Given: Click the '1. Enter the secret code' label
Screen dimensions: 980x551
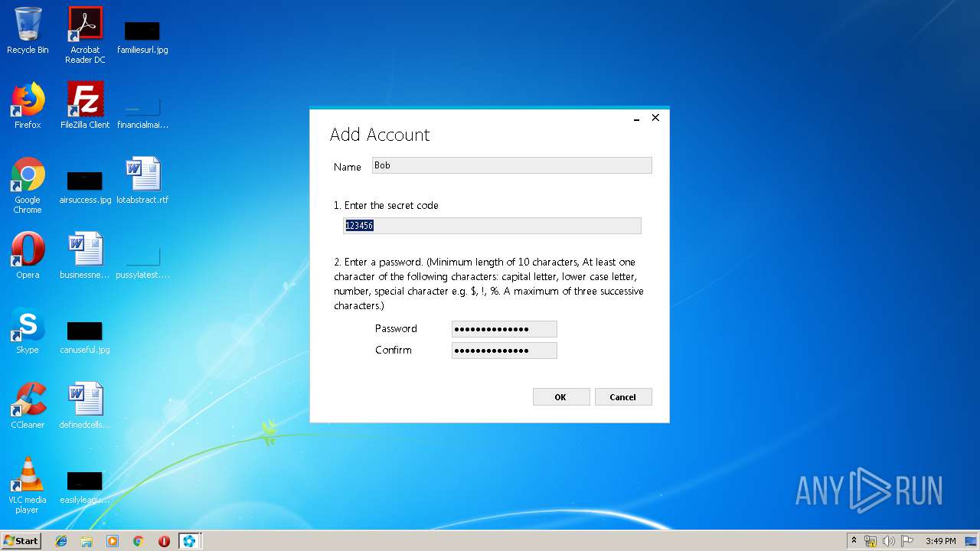Looking at the screenshot, I should point(386,205).
